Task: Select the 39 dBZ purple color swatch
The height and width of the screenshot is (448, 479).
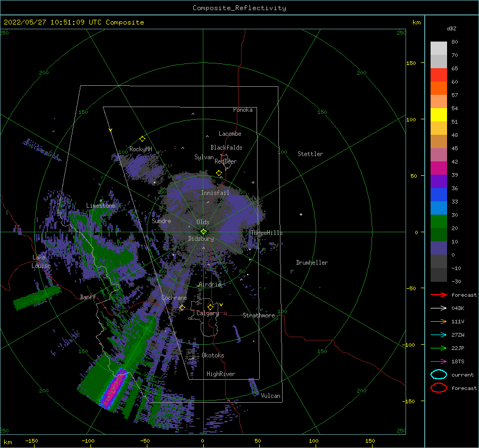Action: (x=439, y=181)
